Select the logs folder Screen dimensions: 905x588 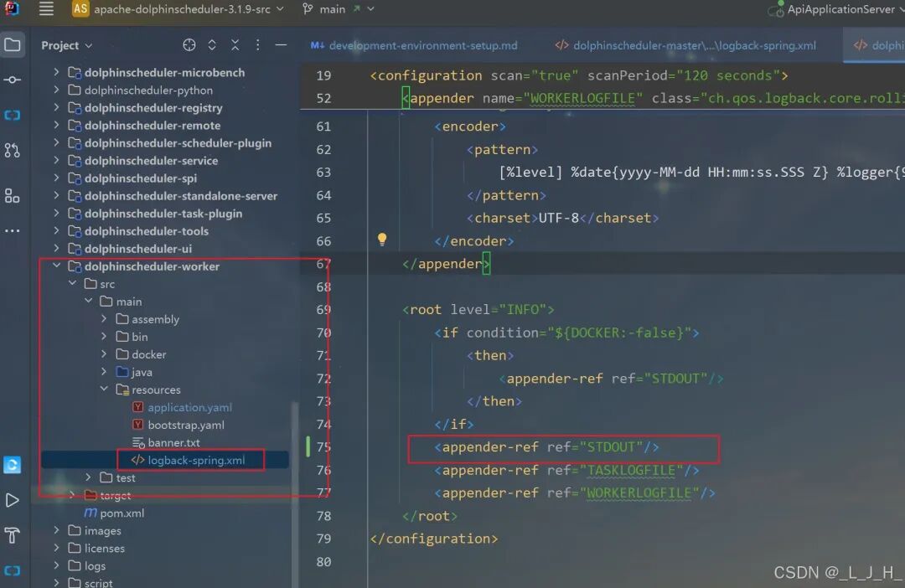click(x=95, y=566)
